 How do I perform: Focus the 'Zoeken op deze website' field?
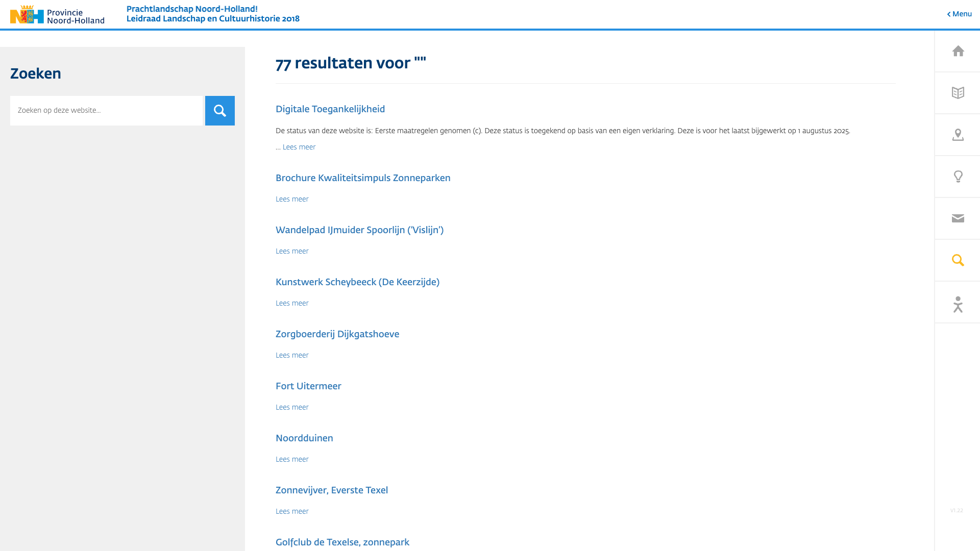pos(106,111)
